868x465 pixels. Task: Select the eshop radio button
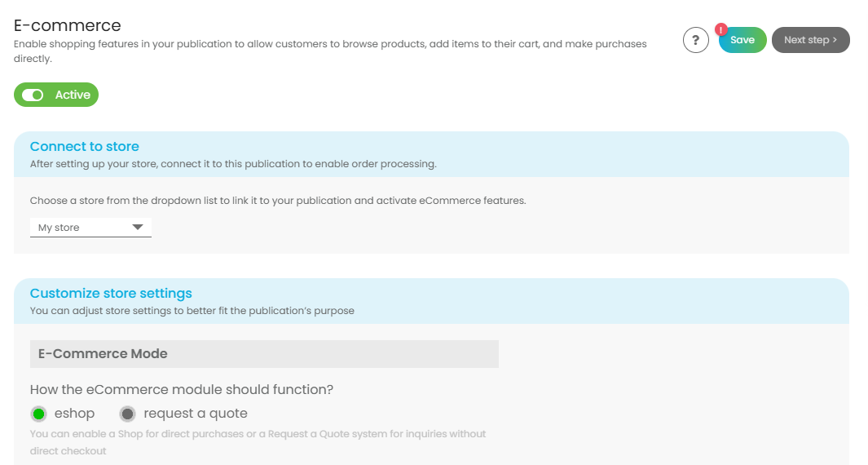(x=38, y=414)
